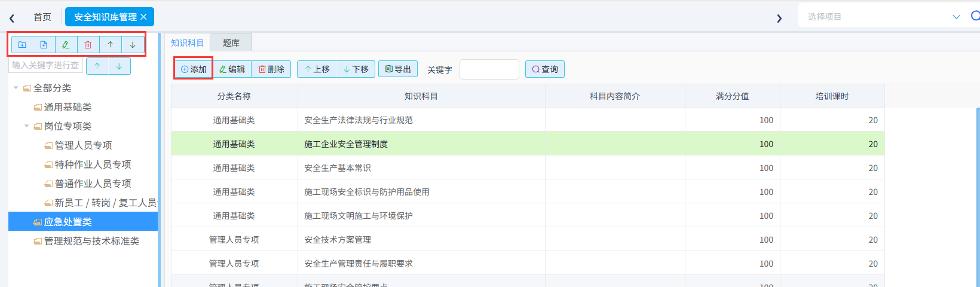
Task: Click the 培训课时 column header
Action: (x=832, y=96)
